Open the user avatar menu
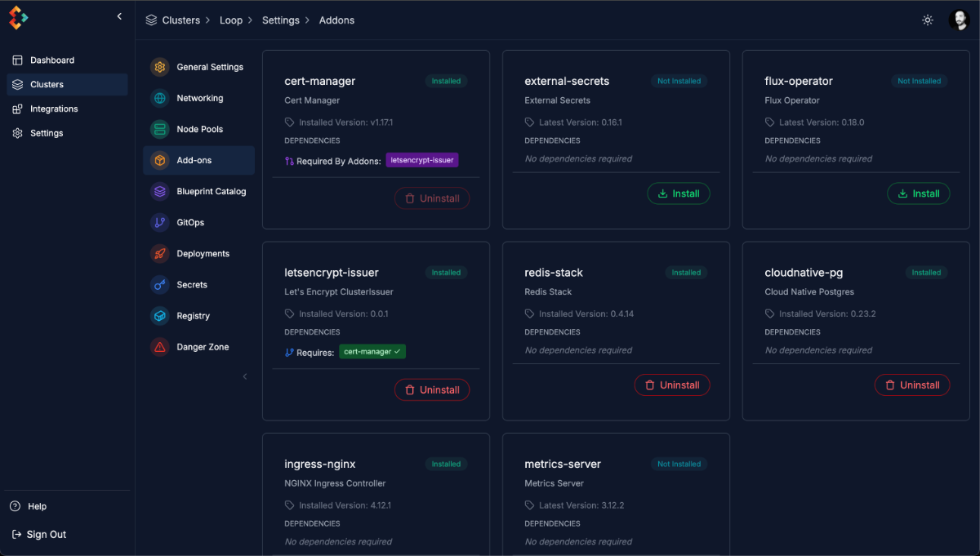 click(959, 20)
